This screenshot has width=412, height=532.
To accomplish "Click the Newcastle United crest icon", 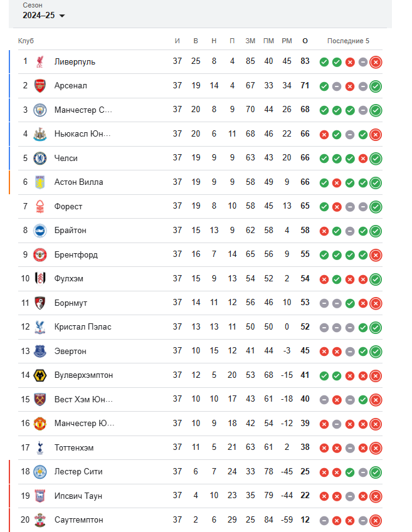I will tap(40, 134).
